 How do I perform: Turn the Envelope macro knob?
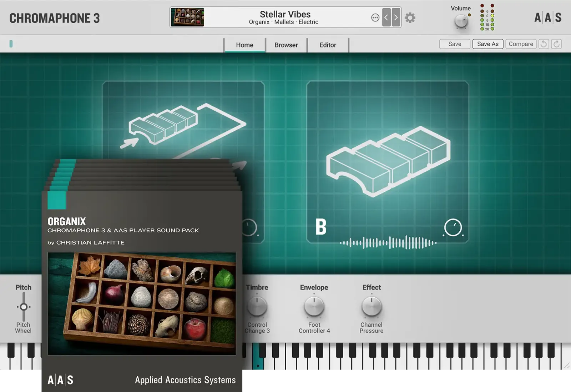tap(314, 306)
